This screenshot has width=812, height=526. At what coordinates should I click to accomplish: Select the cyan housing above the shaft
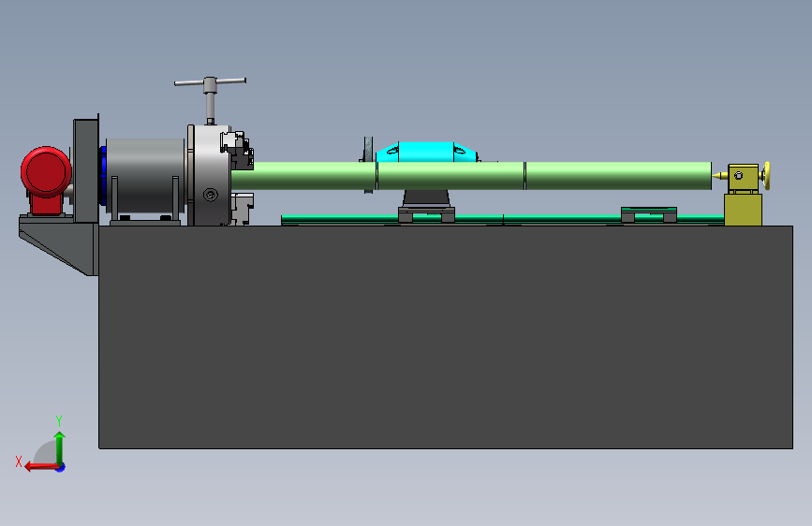(x=426, y=153)
